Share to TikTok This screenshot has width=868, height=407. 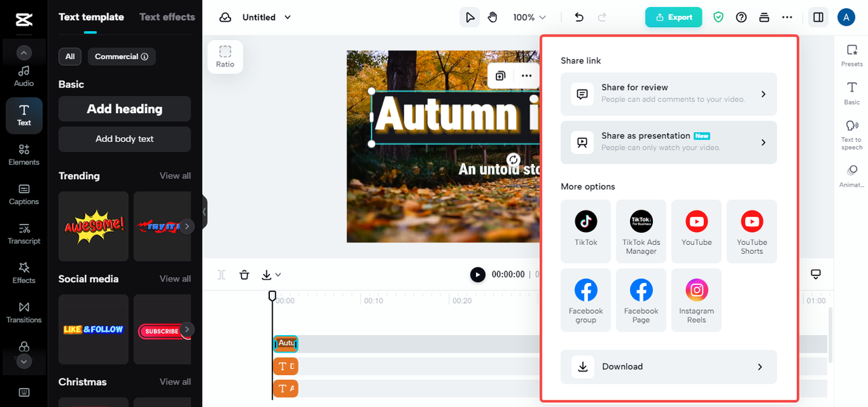click(x=586, y=231)
